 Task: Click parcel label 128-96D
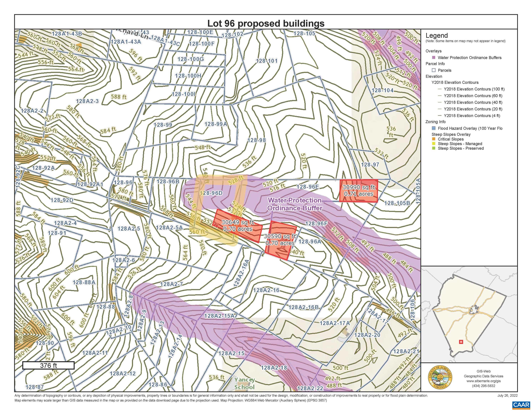[211, 193]
